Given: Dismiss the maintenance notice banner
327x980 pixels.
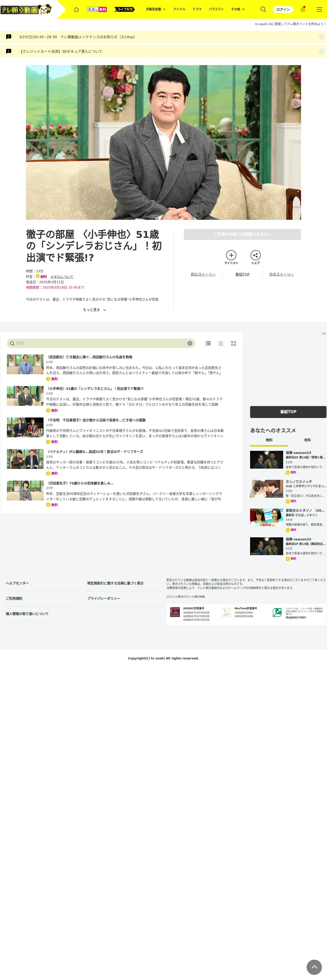Looking at the screenshot, I should [x=321, y=37].
